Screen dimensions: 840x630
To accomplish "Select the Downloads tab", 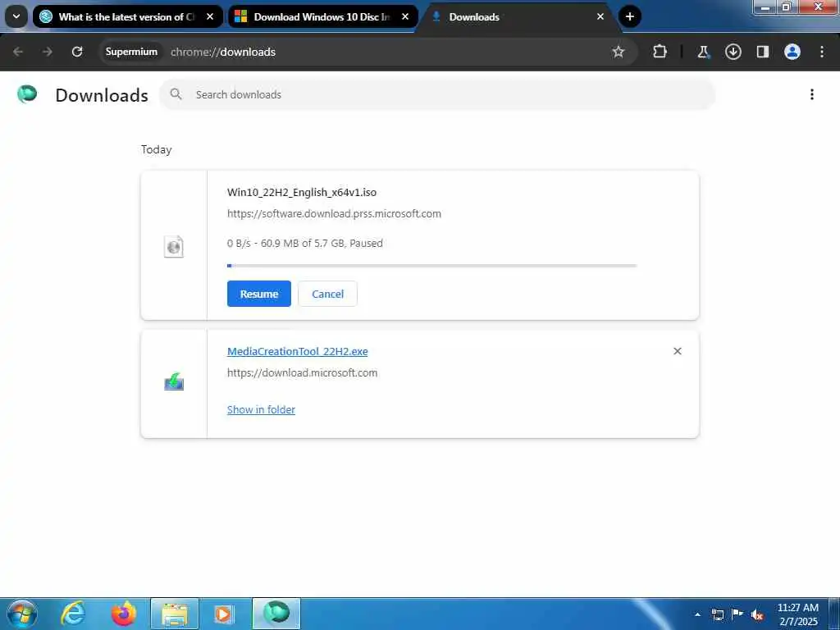I will pyautogui.click(x=518, y=16).
